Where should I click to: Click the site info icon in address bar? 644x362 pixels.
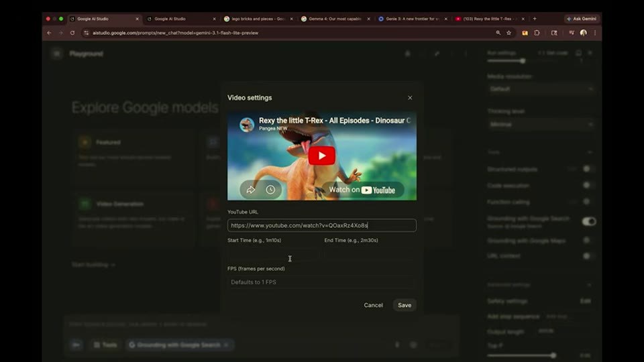pos(86,33)
